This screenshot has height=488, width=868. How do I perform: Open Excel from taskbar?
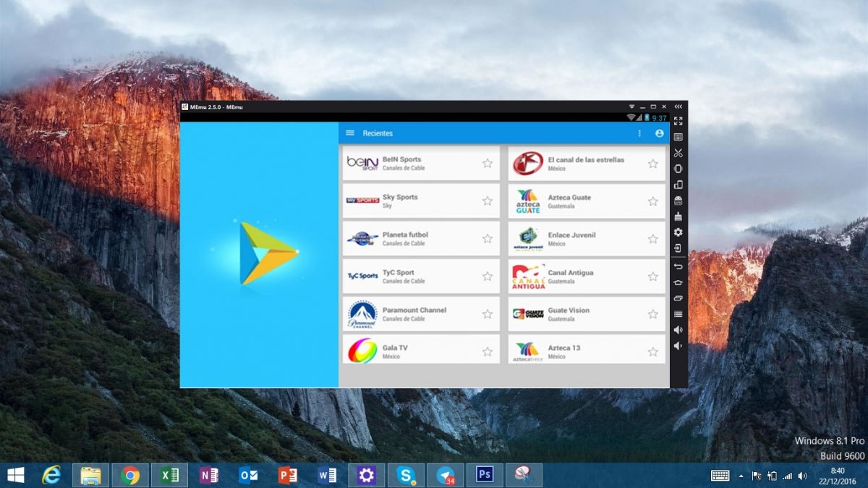tap(169, 475)
